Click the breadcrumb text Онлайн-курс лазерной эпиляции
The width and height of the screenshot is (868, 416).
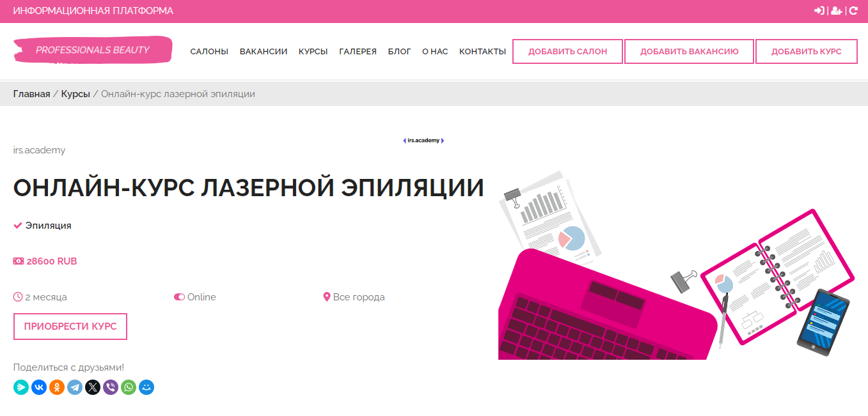pyautogui.click(x=178, y=94)
